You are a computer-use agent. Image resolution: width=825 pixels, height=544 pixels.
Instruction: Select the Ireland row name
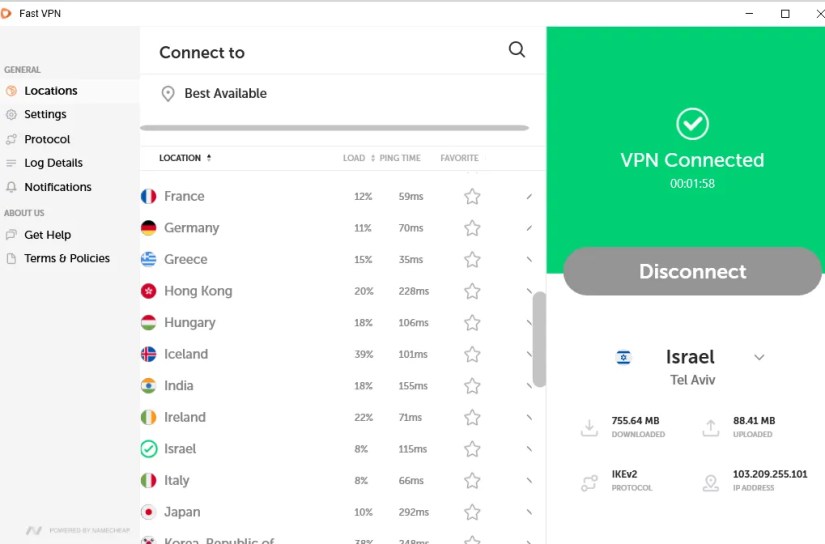[x=185, y=417]
